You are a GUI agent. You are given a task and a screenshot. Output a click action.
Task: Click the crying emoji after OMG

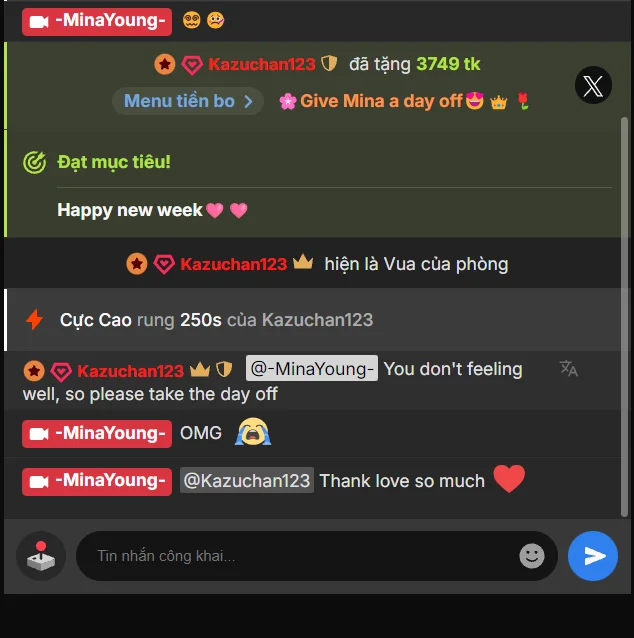[253, 432]
